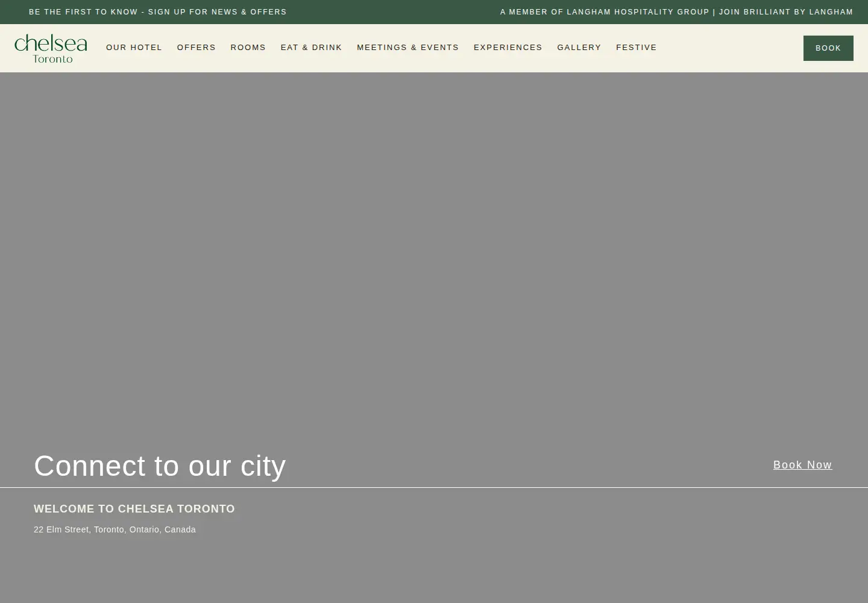This screenshot has width=868, height=603.
Task: Click the 22 Elm Street address text
Action: click(115, 529)
